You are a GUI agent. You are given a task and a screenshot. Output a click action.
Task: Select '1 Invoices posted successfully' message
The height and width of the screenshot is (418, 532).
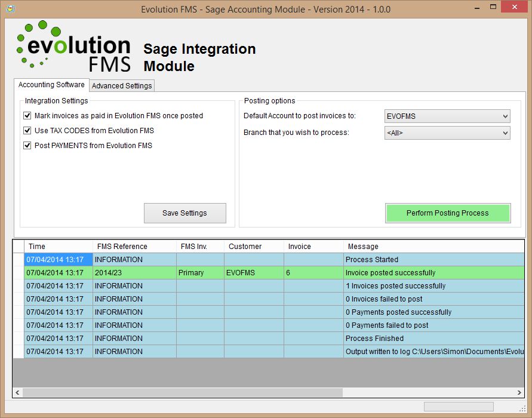(434, 286)
